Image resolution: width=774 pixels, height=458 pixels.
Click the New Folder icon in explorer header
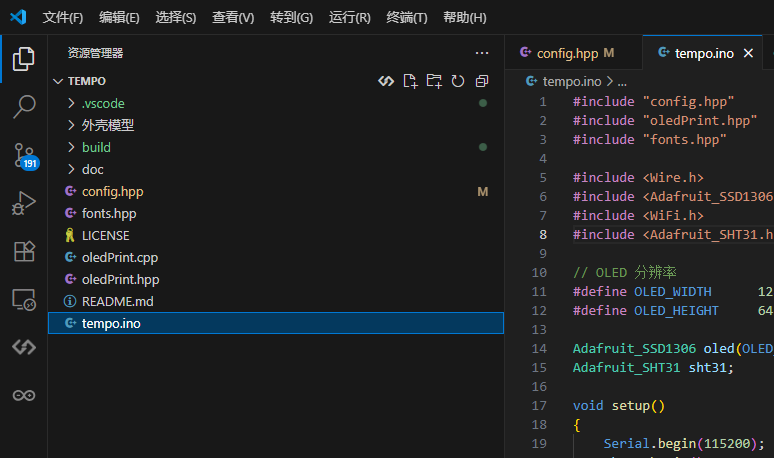(x=434, y=81)
